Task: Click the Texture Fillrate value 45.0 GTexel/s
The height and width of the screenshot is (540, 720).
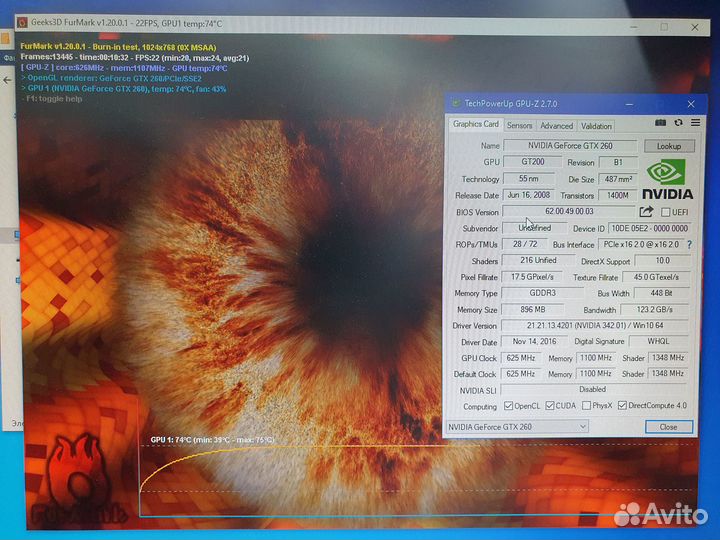Action: [656, 277]
